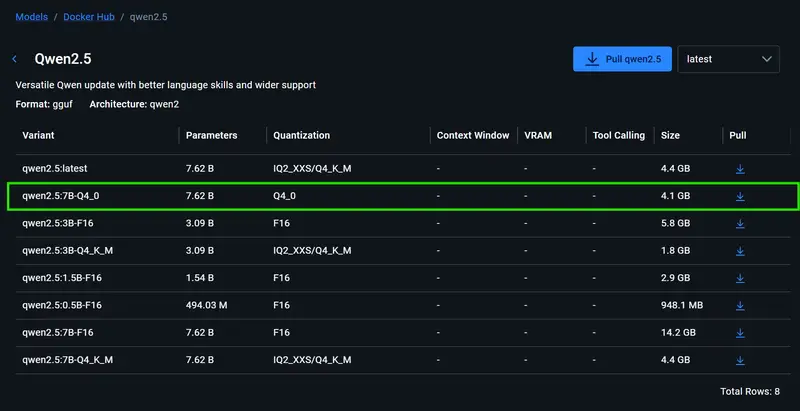
Task: Click the 2.9 GB size value
Action: pos(675,278)
